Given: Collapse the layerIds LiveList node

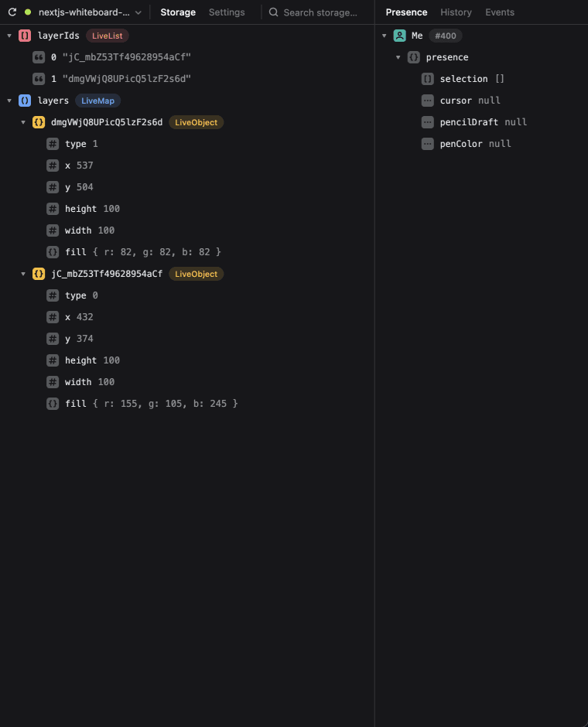Looking at the screenshot, I should point(9,35).
